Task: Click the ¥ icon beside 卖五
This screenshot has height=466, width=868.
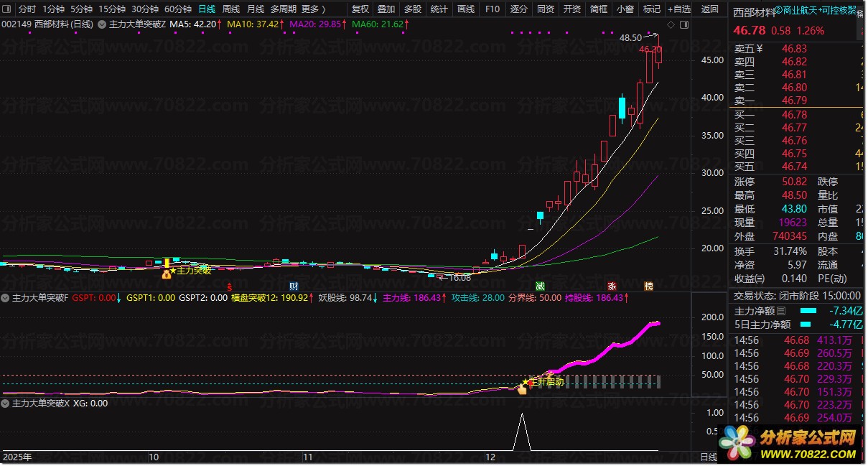Action: pyautogui.click(x=760, y=49)
